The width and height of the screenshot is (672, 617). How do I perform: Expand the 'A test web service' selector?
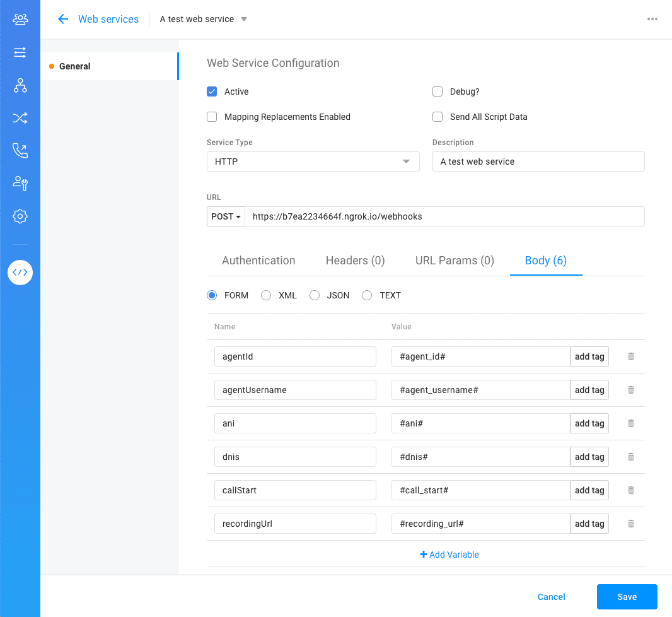coord(203,19)
